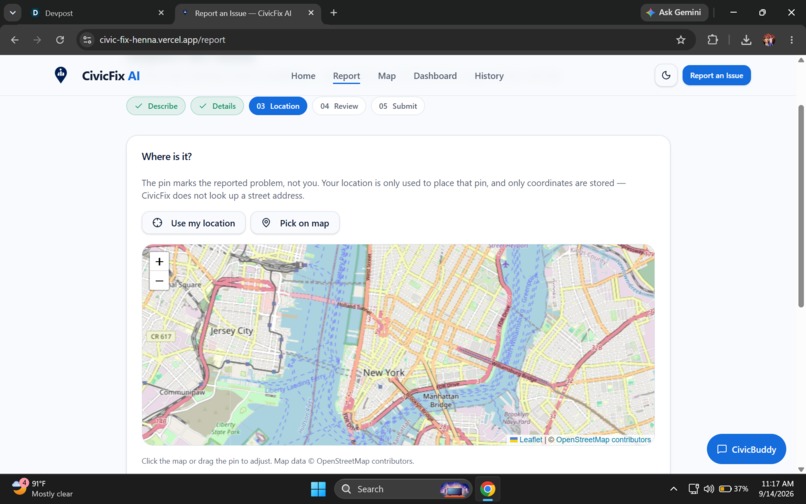Click the blue Report an Issue button
Viewport: 806px width, 504px height.
coord(716,76)
